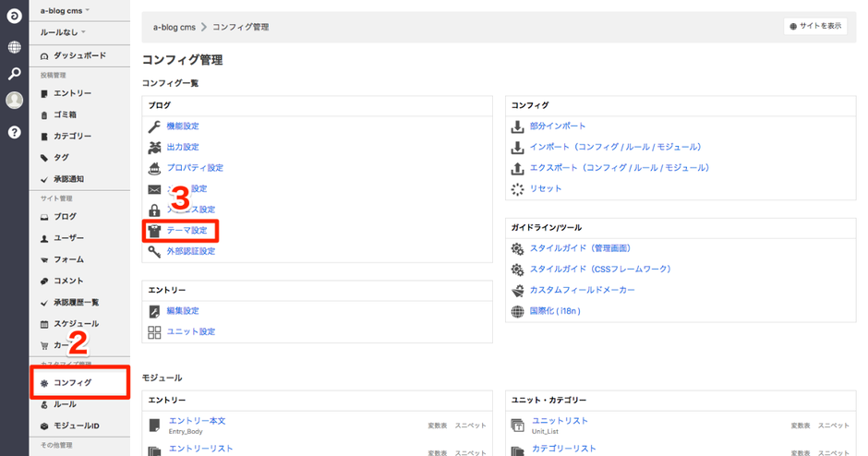
Task: Click wrench icon beside 機能設定
Action: click(x=154, y=126)
